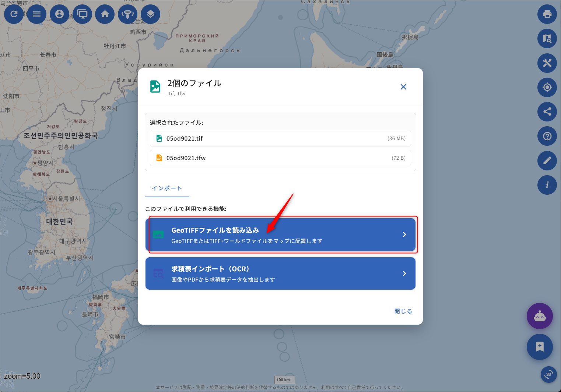561x392 pixels.
Task: Click the share icon
Action: click(547, 112)
